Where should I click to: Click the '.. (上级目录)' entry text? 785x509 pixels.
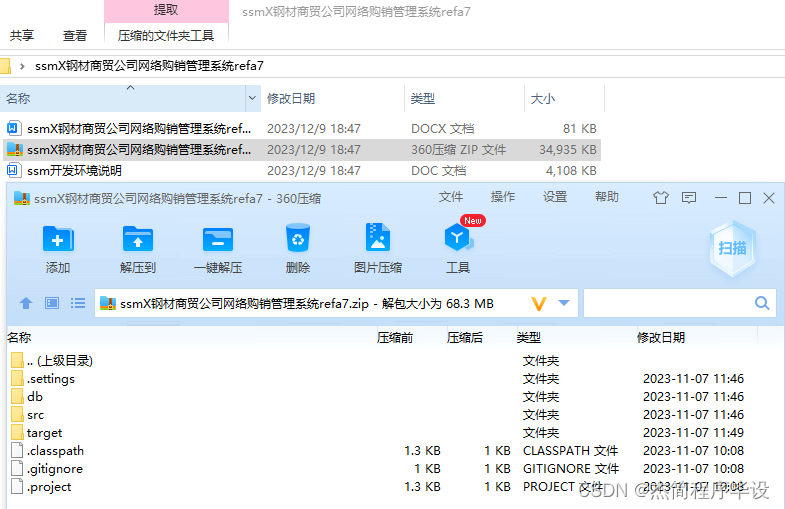[60, 360]
